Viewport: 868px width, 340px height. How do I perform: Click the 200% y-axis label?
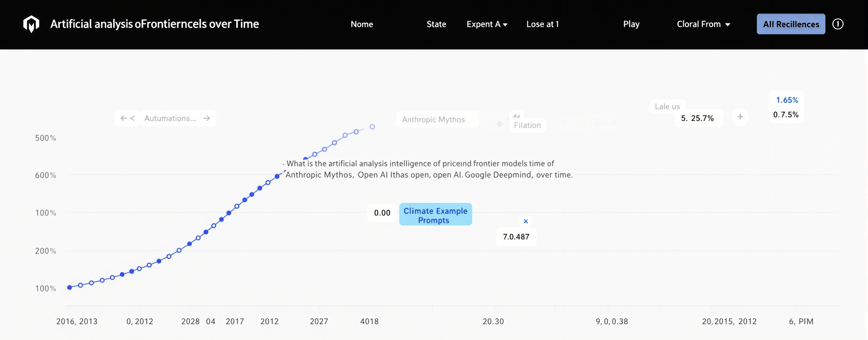(x=45, y=251)
